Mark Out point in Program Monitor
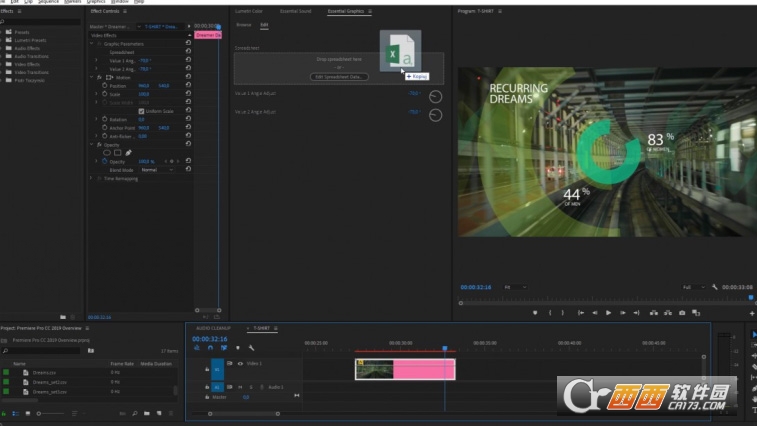This screenshot has height=426, width=757. click(562, 313)
